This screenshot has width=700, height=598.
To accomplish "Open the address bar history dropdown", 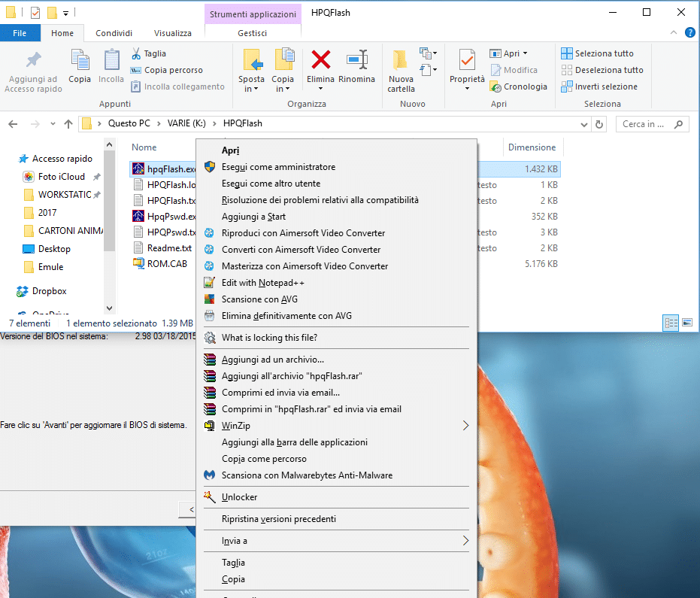I will pyautogui.click(x=583, y=125).
